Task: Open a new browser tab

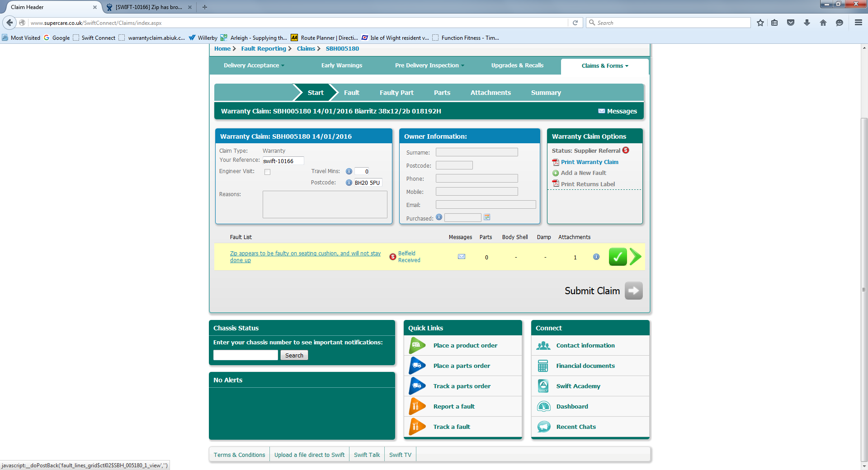Action: (x=205, y=7)
